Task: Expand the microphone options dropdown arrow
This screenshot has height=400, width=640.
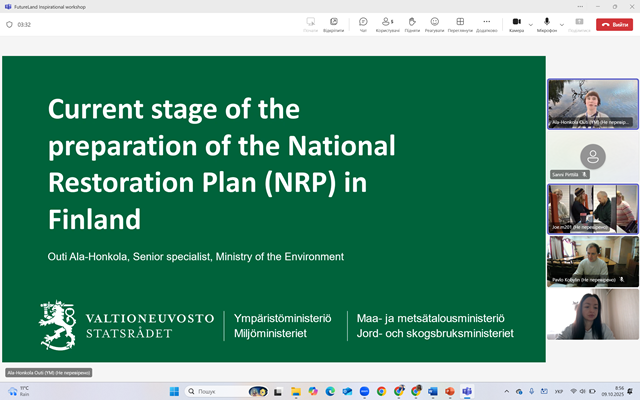Action: click(x=561, y=24)
